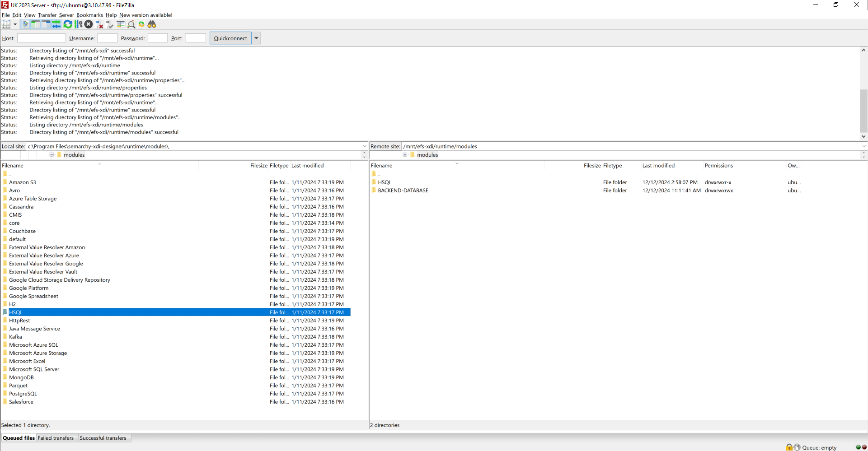Go to local parent directory entry

10,174
